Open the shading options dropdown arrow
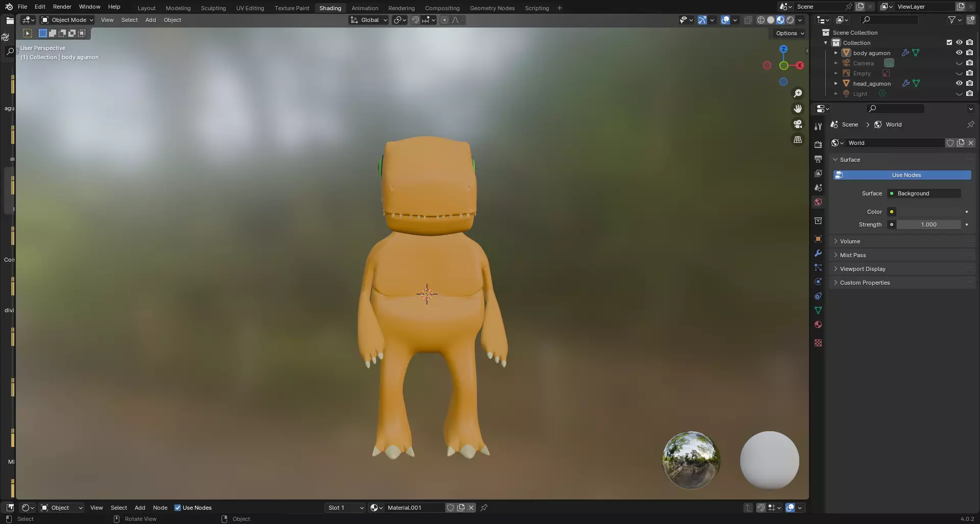 pyautogui.click(x=800, y=20)
